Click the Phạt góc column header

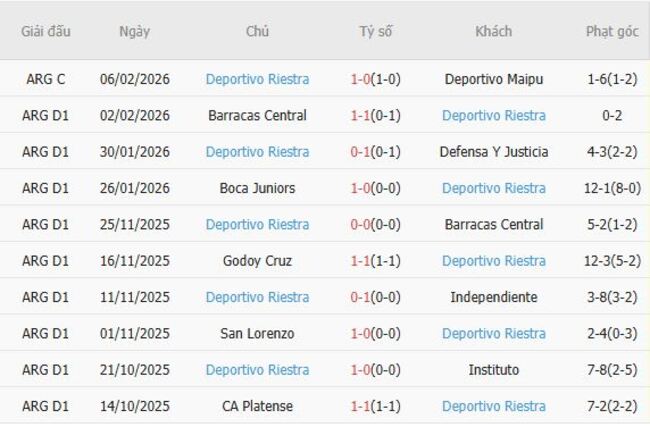coord(612,31)
